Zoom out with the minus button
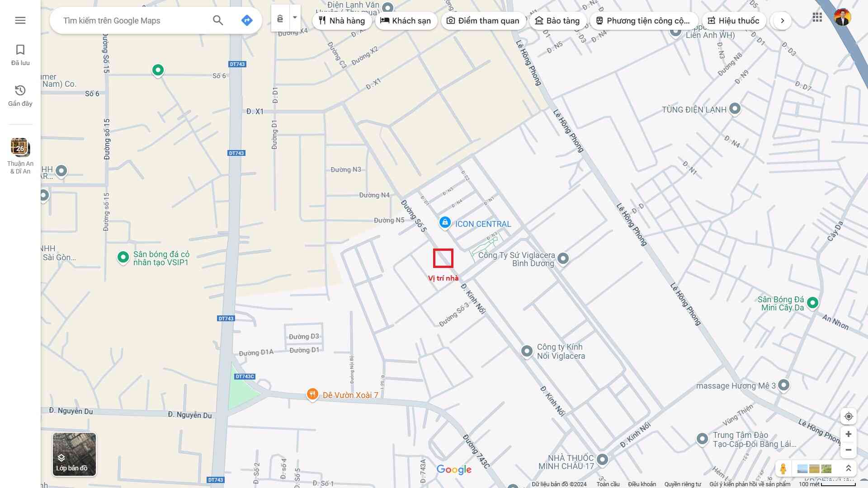Image resolution: width=868 pixels, height=488 pixels. 848,450
